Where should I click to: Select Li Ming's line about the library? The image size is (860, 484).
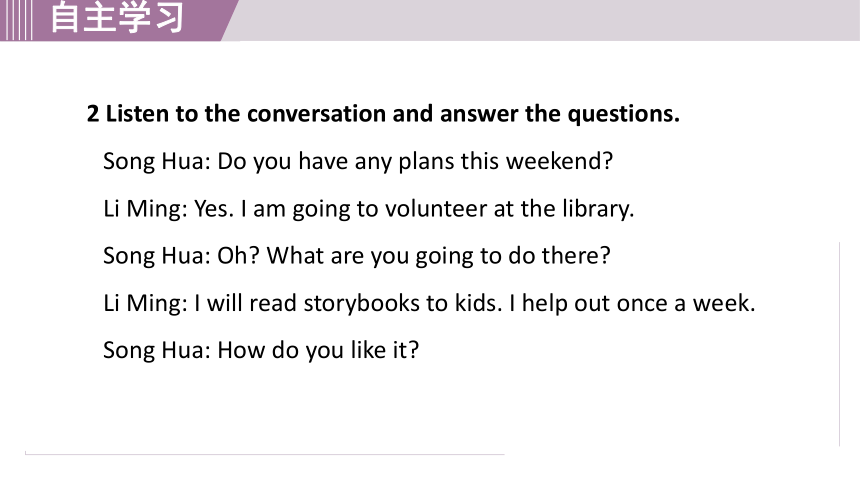pos(369,209)
